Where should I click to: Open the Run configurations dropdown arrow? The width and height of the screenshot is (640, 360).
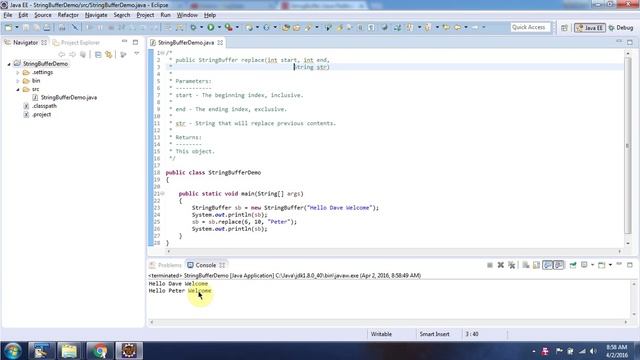219,27
